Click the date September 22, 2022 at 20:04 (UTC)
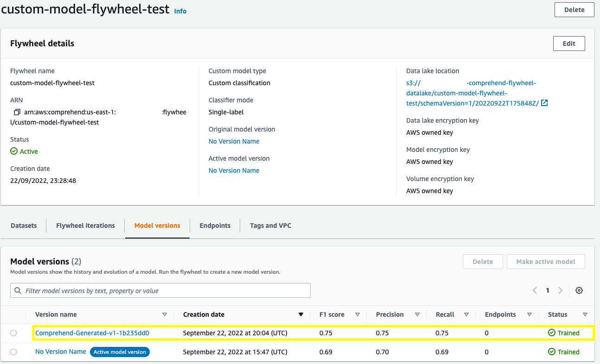This screenshot has width=600, height=364. [235, 333]
